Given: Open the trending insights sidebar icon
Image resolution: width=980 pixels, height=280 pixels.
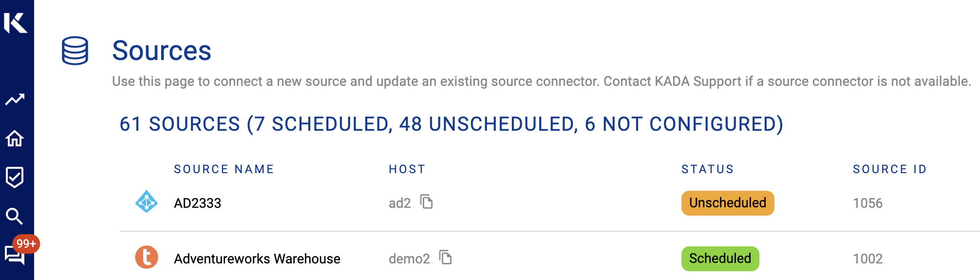Looking at the screenshot, I should point(15,100).
